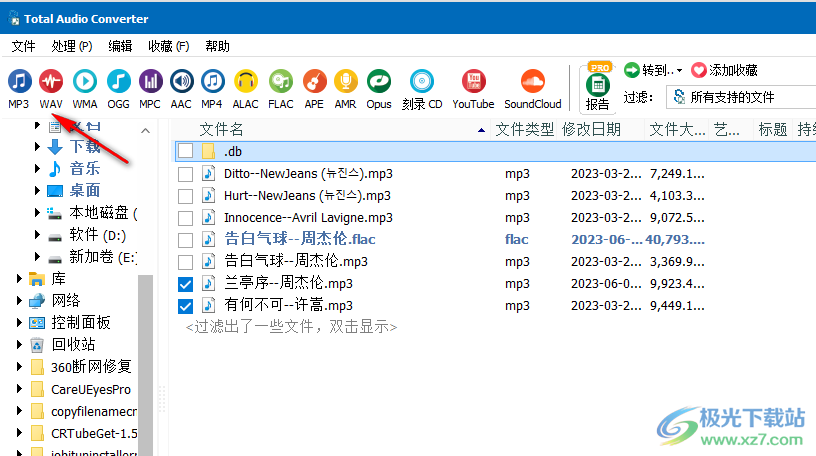
Task: Select the FLAC format icon
Action: pyautogui.click(x=281, y=89)
